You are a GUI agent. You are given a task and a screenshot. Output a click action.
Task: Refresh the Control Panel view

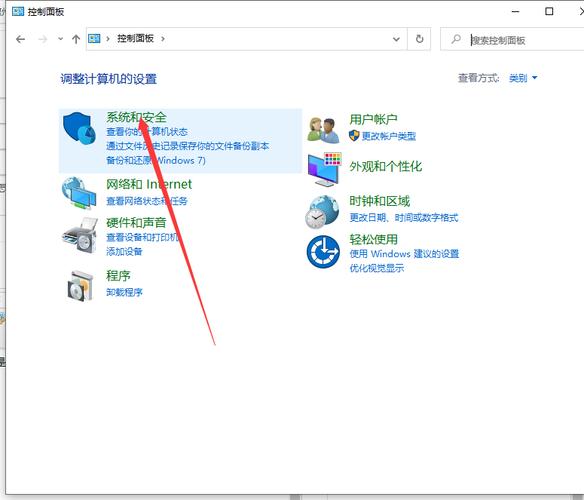click(419, 39)
